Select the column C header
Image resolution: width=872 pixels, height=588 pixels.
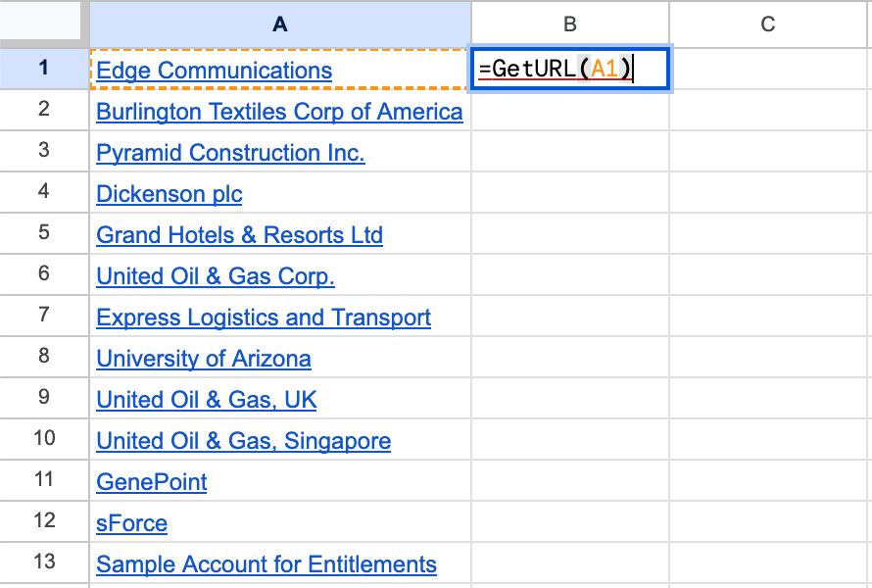tap(768, 24)
